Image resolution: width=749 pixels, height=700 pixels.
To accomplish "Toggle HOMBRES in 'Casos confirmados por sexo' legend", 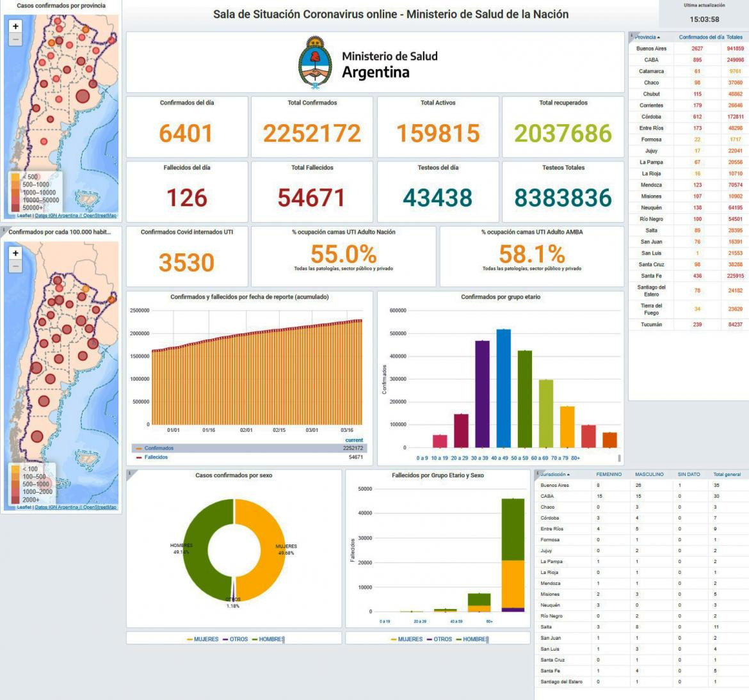I will 268,639.
